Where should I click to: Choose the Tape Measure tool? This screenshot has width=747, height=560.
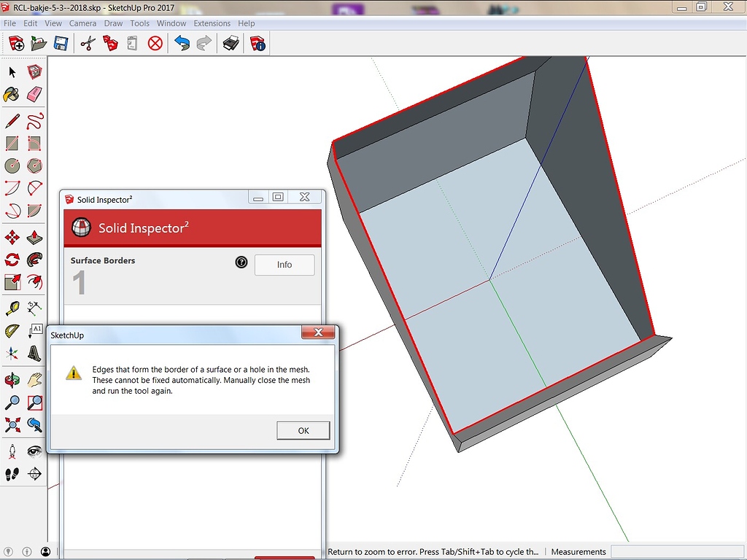tap(11, 307)
